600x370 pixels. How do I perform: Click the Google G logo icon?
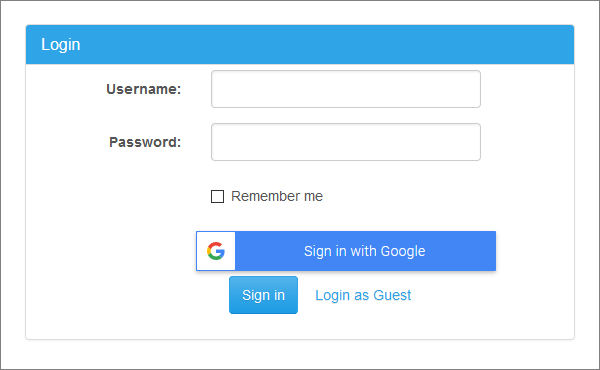point(216,251)
